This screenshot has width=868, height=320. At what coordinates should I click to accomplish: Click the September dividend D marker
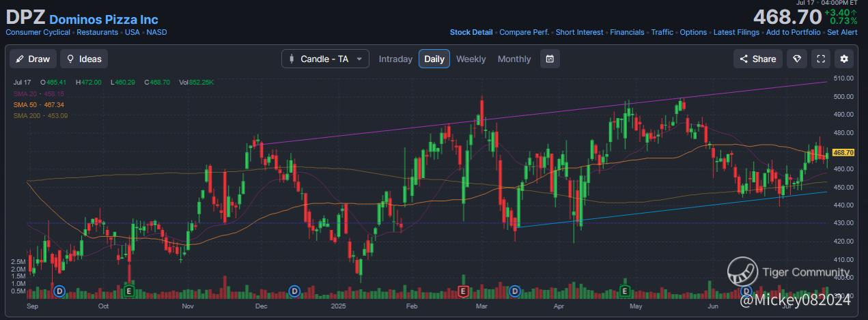(x=59, y=291)
